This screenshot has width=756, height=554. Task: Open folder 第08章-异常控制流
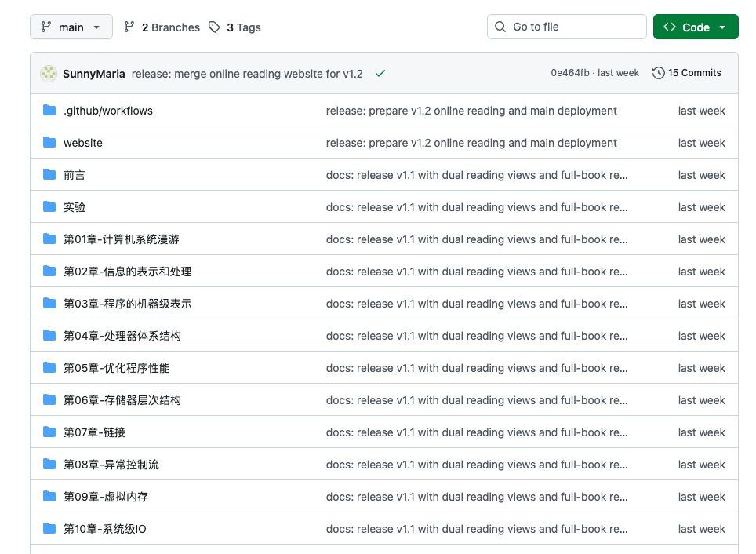(x=111, y=465)
